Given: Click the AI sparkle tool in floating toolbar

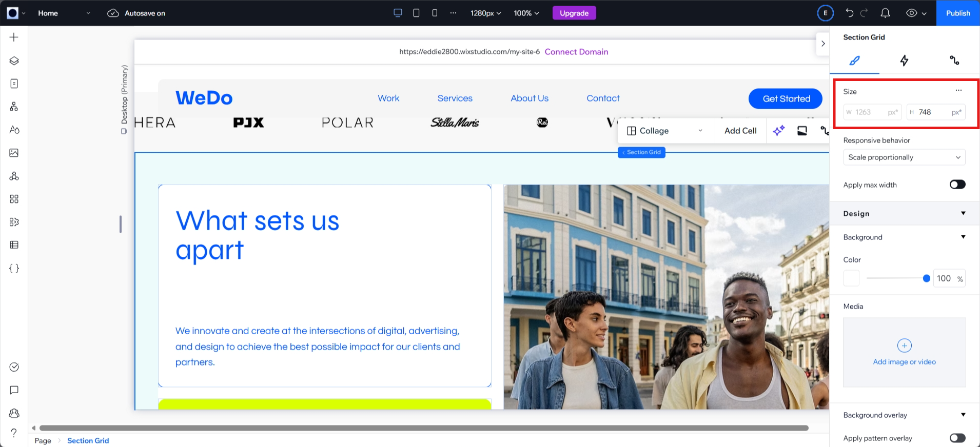Looking at the screenshot, I should tap(779, 131).
